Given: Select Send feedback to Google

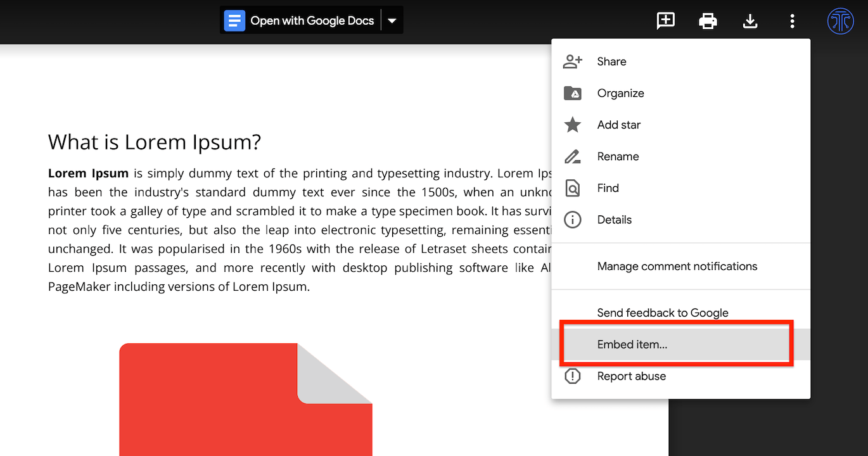Looking at the screenshot, I should 662,313.
